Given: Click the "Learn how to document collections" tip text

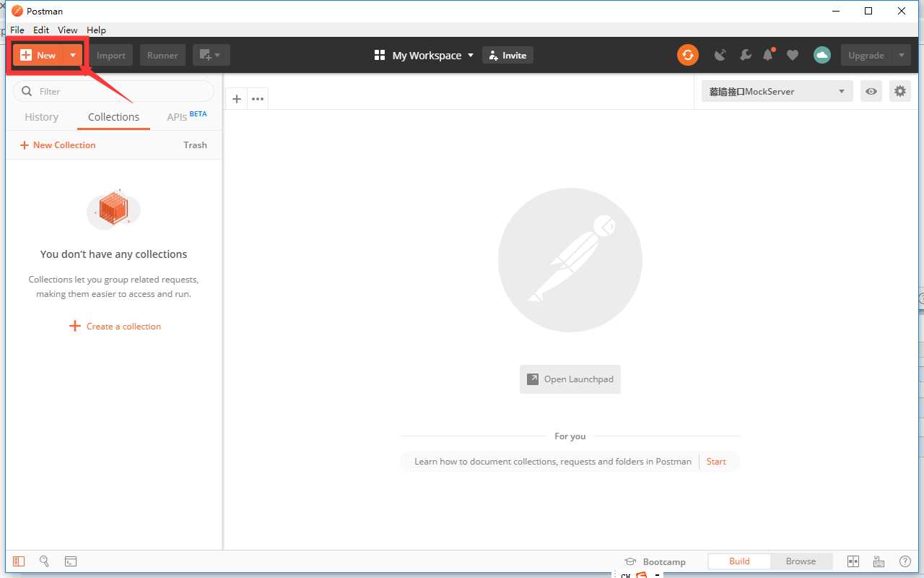Looking at the screenshot, I should click(x=553, y=462).
